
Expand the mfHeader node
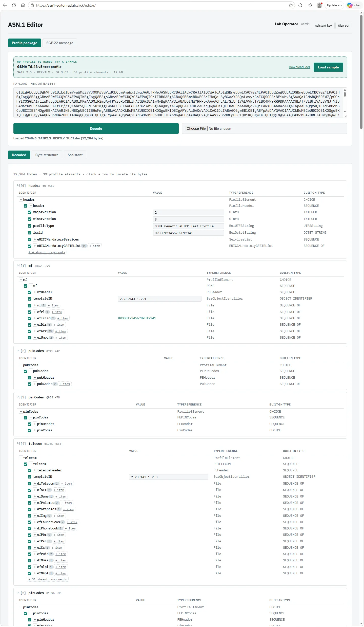click(35, 292)
